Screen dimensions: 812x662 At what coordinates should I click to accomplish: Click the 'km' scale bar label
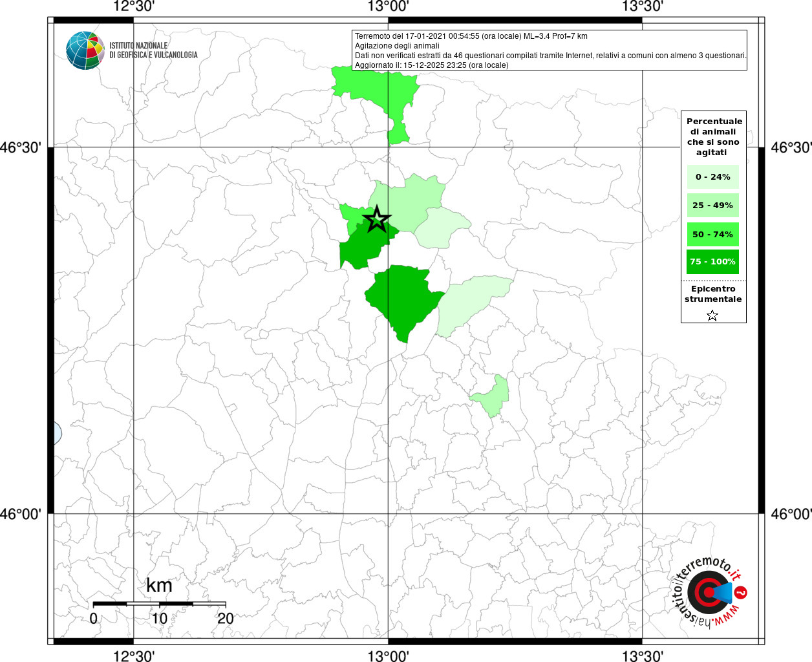(x=159, y=585)
